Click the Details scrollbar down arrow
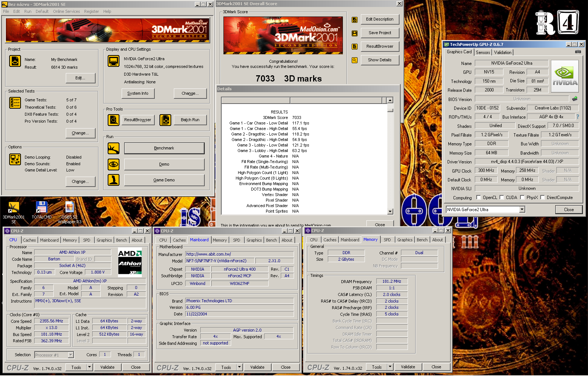 [x=390, y=211]
